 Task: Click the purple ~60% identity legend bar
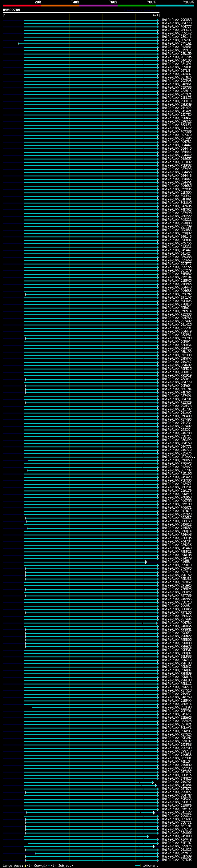tap(99, 6)
